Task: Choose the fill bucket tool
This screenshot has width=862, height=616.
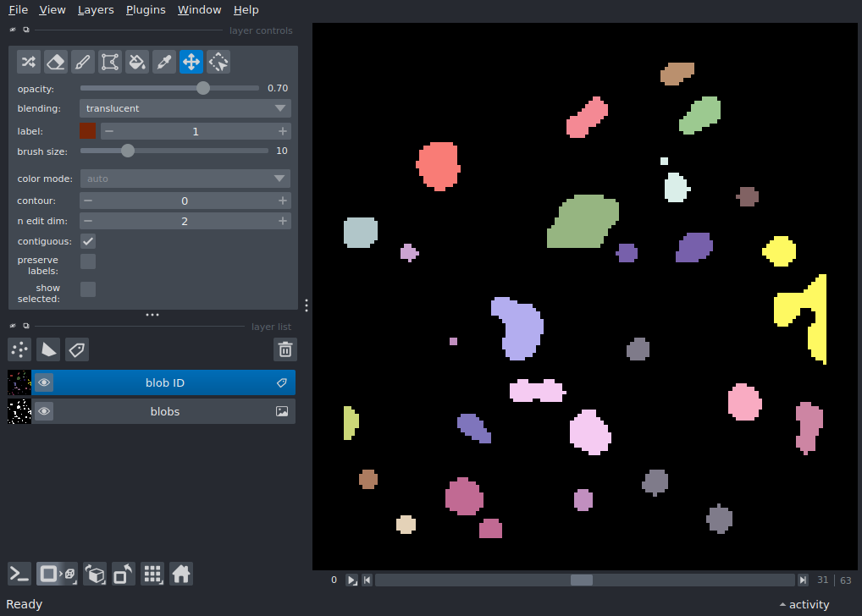Action: coord(136,62)
